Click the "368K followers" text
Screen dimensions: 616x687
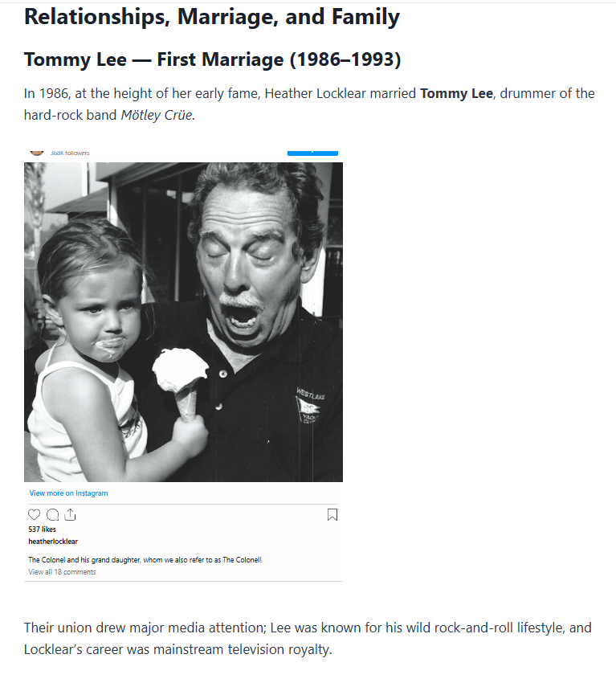click(70, 153)
